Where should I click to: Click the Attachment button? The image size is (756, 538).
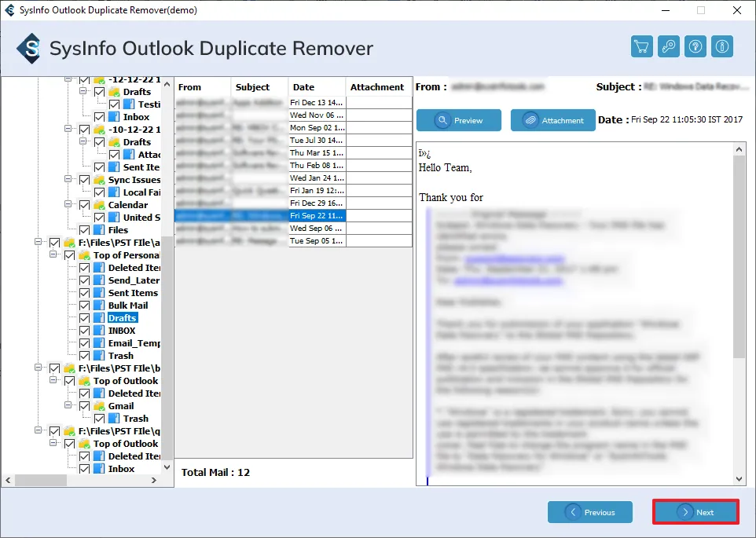pos(553,120)
